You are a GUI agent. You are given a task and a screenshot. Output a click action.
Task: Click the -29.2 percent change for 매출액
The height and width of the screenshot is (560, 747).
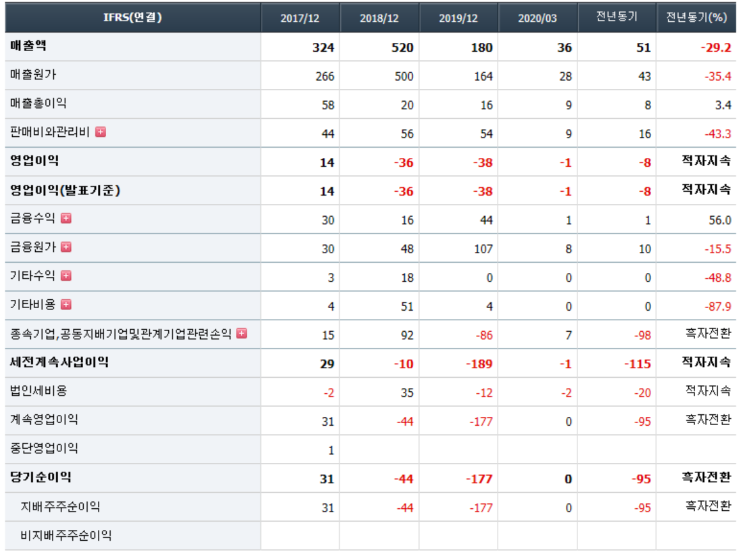point(716,47)
